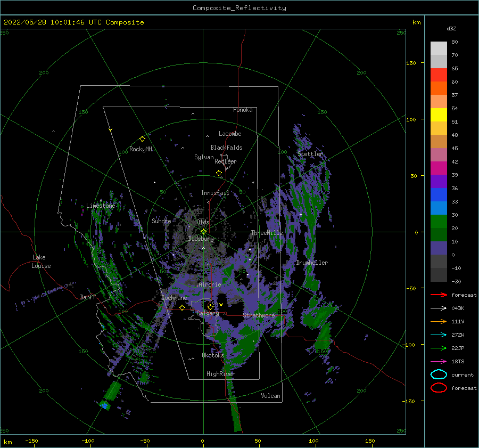Pick the light gray 70-80 dBZ swatch

tap(439, 48)
